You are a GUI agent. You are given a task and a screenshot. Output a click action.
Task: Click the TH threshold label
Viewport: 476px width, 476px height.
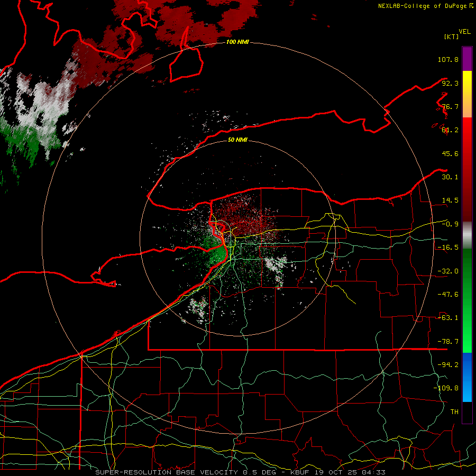[x=454, y=412]
